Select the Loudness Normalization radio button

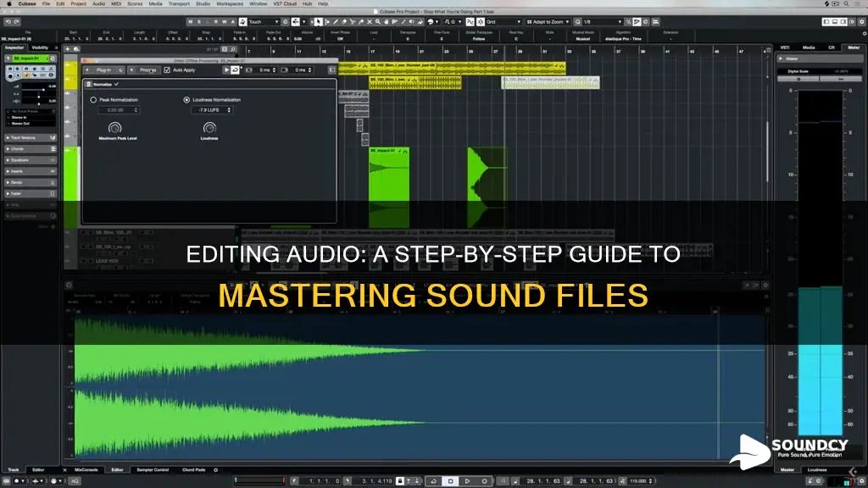click(x=186, y=100)
